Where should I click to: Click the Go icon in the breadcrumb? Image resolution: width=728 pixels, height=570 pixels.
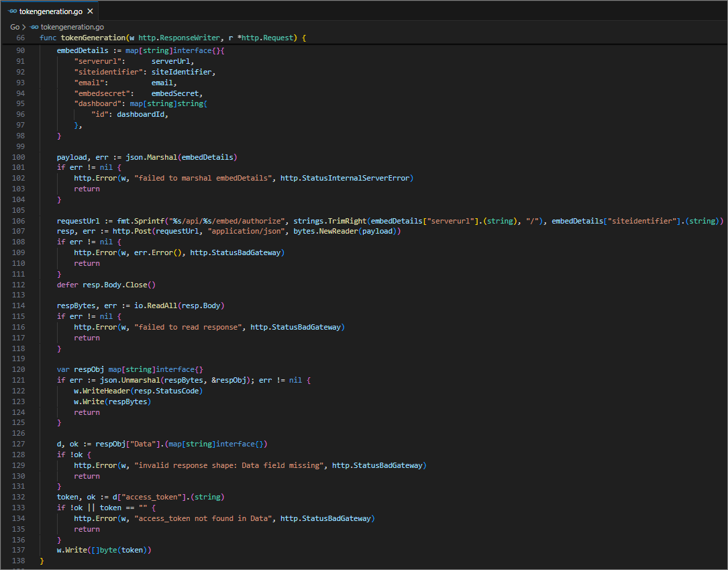pyautogui.click(x=34, y=27)
